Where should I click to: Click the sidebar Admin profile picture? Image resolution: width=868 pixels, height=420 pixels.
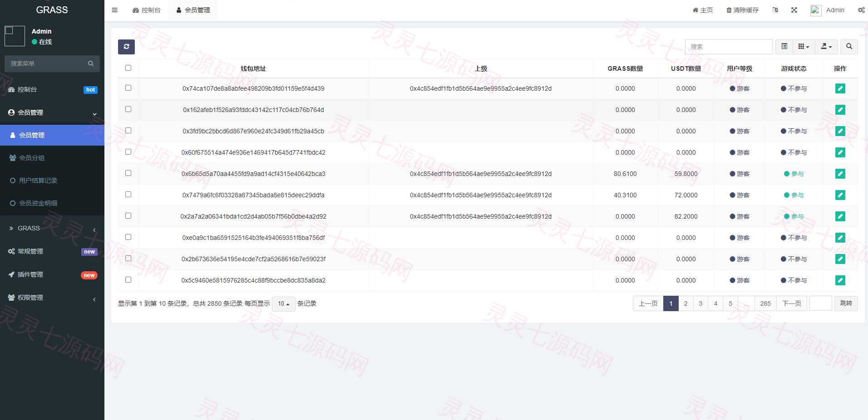(x=15, y=36)
